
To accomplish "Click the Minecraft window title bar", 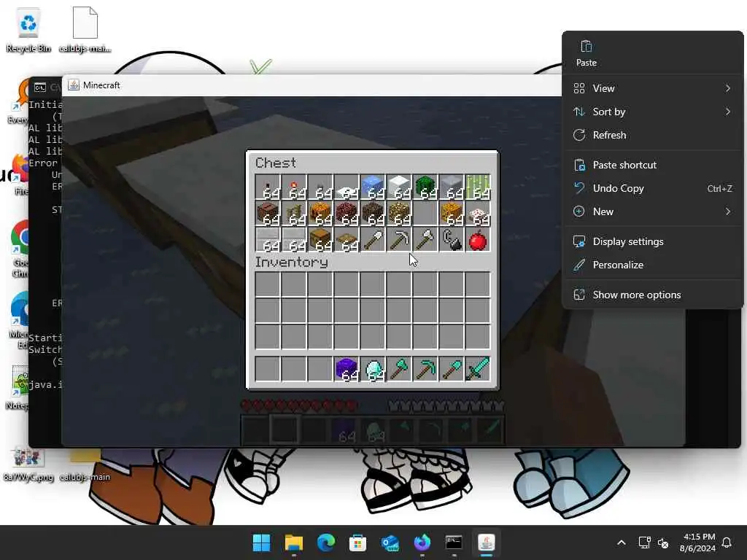I will (x=312, y=85).
